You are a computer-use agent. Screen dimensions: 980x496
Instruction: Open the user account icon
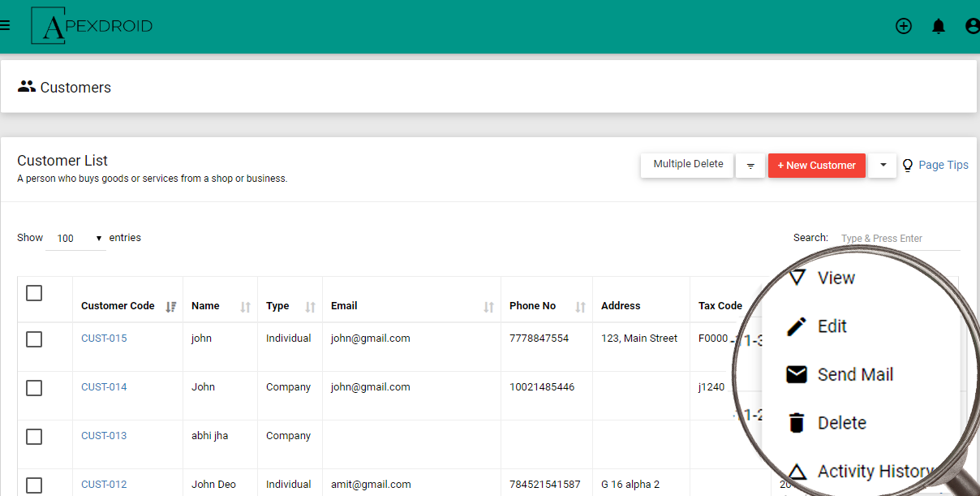(x=973, y=26)
